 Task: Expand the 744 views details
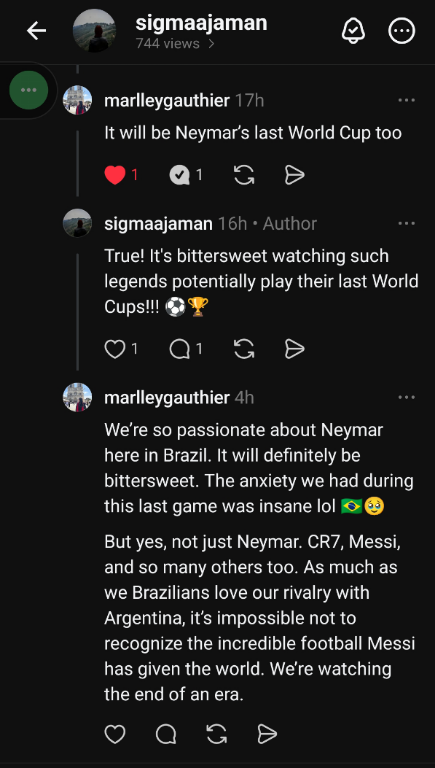[x=175, y=44]
